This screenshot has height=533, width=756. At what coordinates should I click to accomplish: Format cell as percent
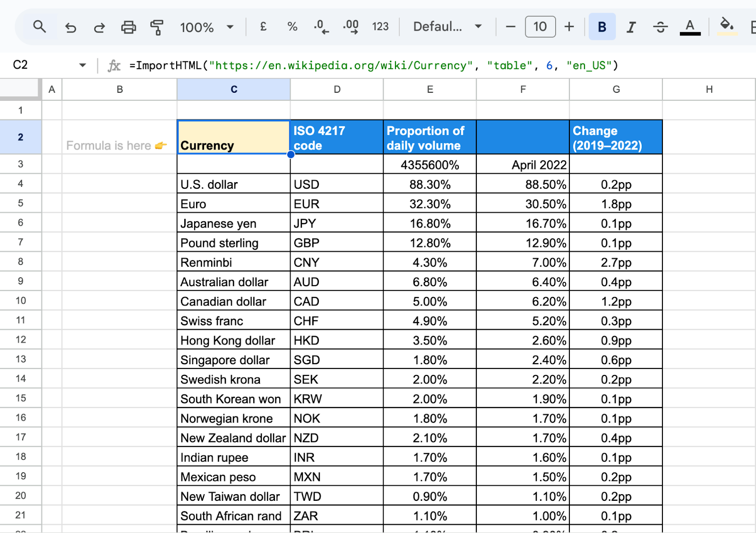tap(292, 27)
